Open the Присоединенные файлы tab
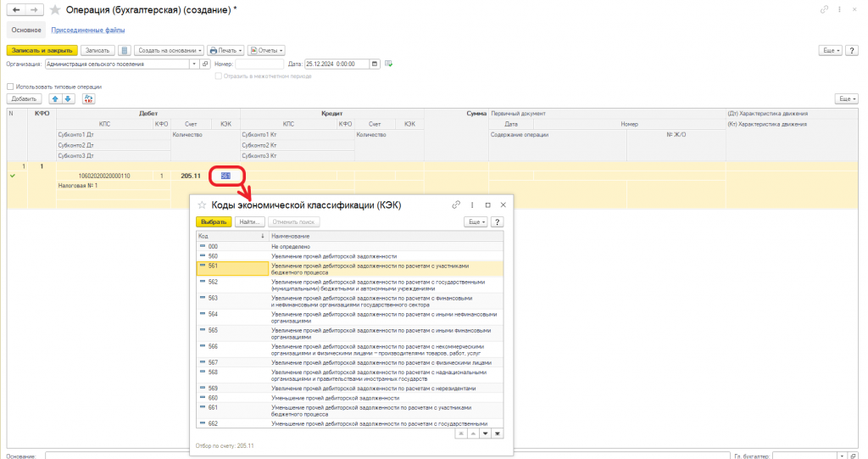The image size is (868, 459). tap(88, 30)
